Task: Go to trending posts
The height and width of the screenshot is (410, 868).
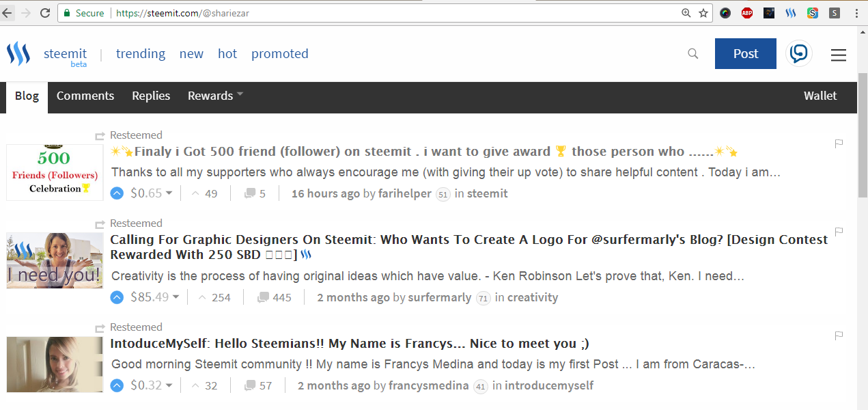Action: [141, 54]
